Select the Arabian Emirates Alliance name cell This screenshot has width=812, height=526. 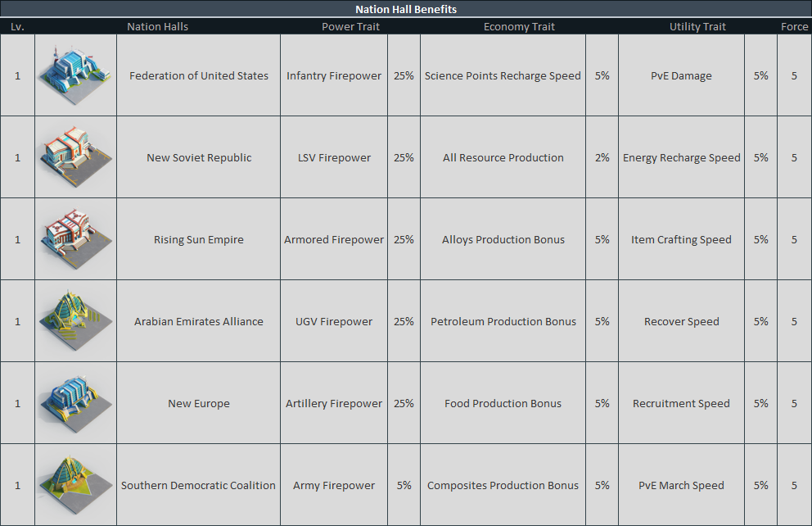click(x=199, y=321)
